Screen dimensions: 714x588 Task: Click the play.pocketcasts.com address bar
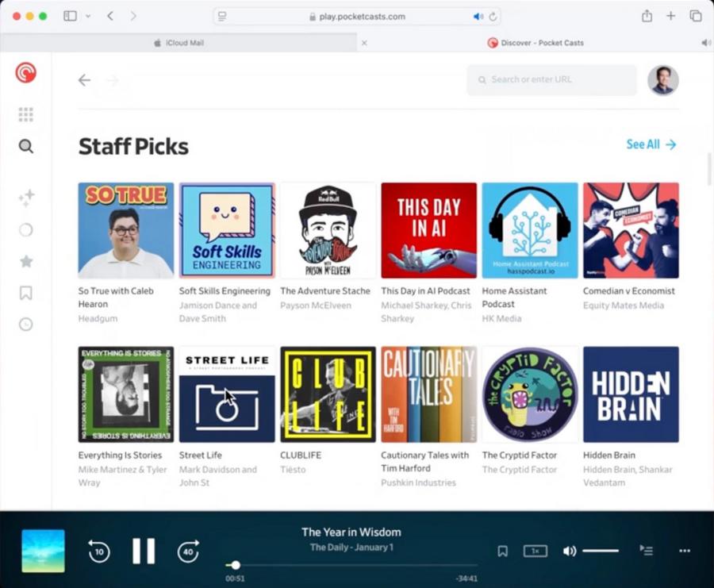(358, 17)
